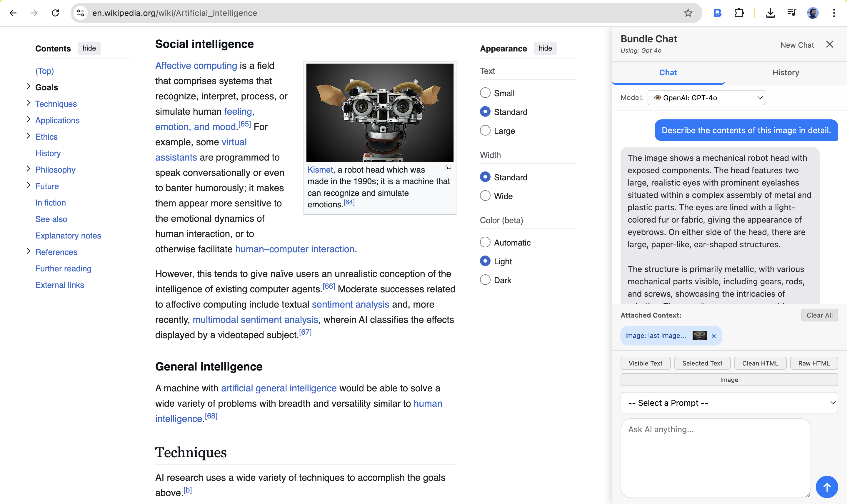Select Dark color mode

(485, 280)
